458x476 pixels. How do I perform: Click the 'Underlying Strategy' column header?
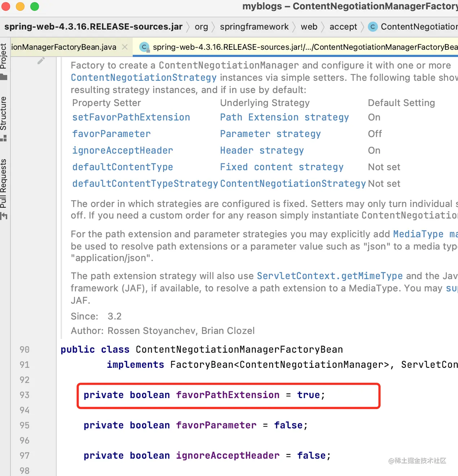coord(265,103)
